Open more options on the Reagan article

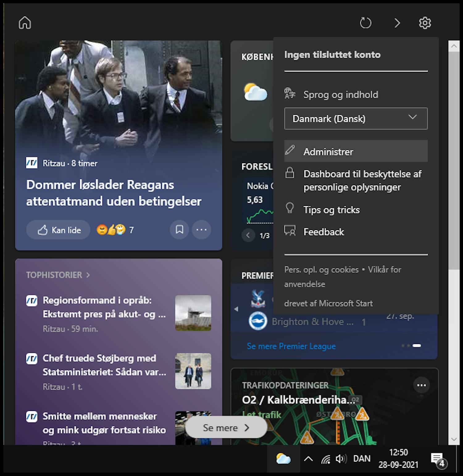tap(201, 230)
